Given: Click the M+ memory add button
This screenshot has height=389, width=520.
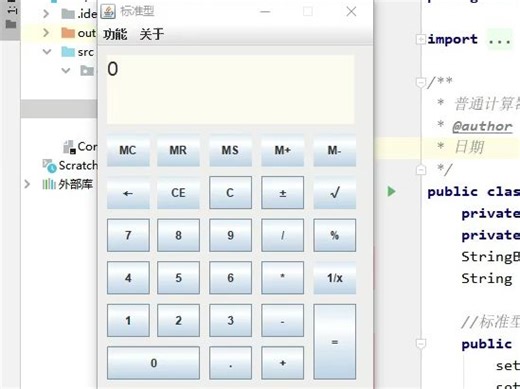Looking at the screenshot, I should pyautogui.click(x=282, y=150).
